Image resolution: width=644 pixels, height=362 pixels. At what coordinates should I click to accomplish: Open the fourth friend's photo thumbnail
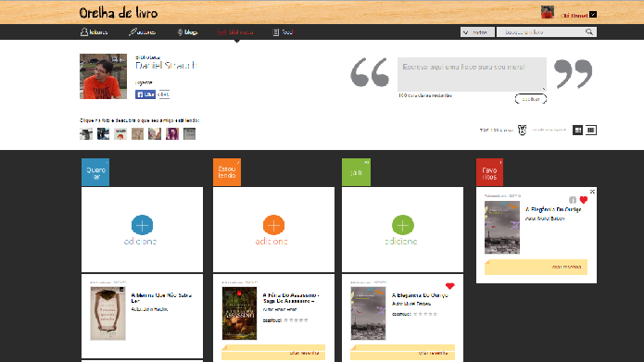(137, 134)
